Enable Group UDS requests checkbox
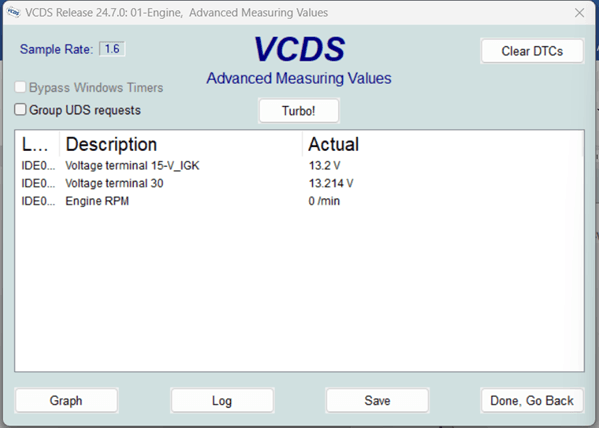 coord(20,110)
